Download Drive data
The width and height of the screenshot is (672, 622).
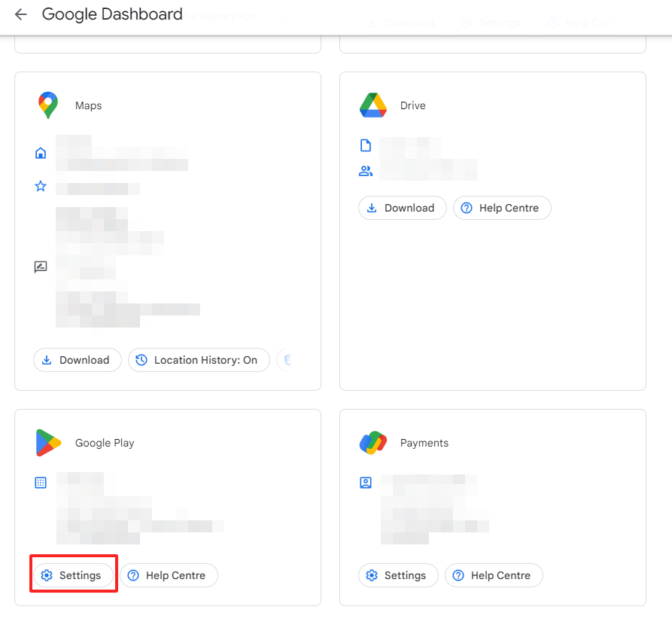tap(403, 208)
